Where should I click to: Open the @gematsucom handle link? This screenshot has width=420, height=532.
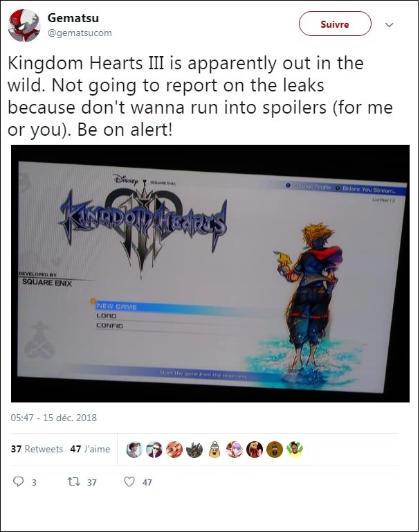click(x=80, y=33)
